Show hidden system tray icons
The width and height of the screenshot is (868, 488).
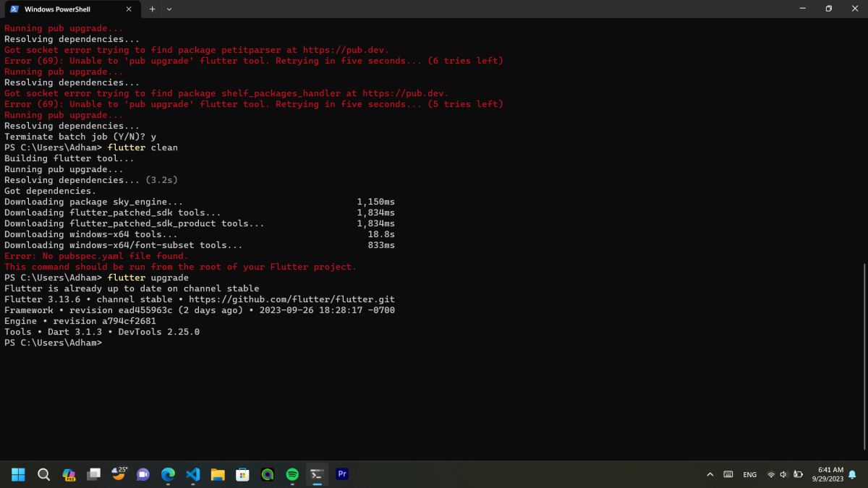click(x=710, y=474)
